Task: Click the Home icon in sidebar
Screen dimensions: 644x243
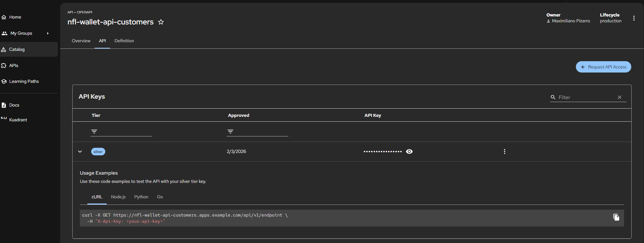Action: coord(4,17)
